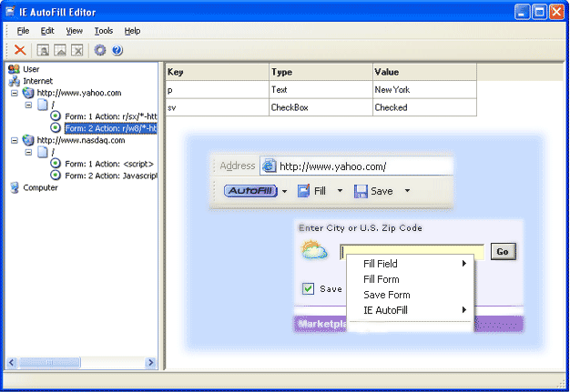Open the Fill Field submenu
The height and width of the screenshot is (392, 570).
tap(410, 264)
